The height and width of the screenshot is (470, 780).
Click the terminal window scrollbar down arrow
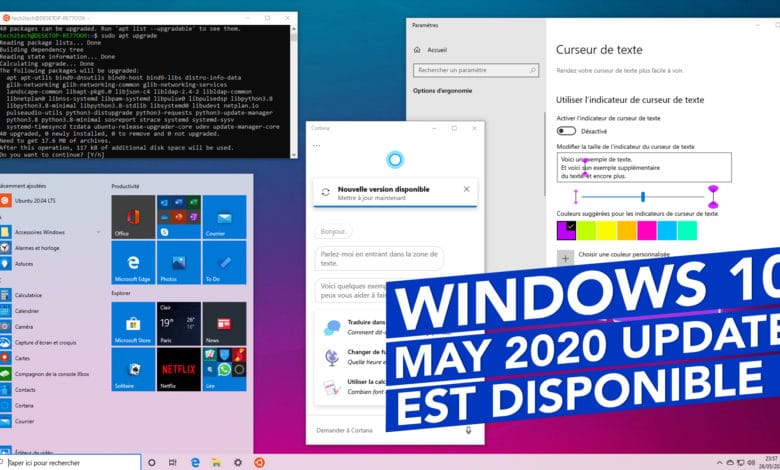click(293, 155)
